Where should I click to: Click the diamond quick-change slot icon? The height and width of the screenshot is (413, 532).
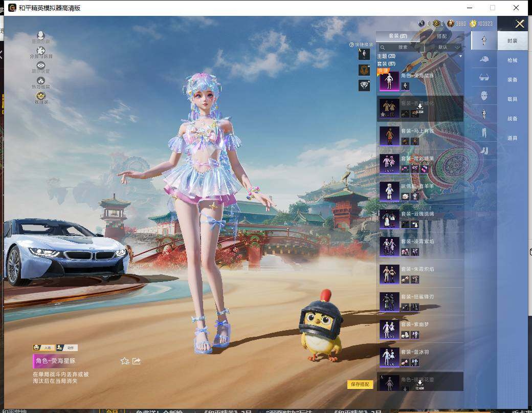coord(364,85)
